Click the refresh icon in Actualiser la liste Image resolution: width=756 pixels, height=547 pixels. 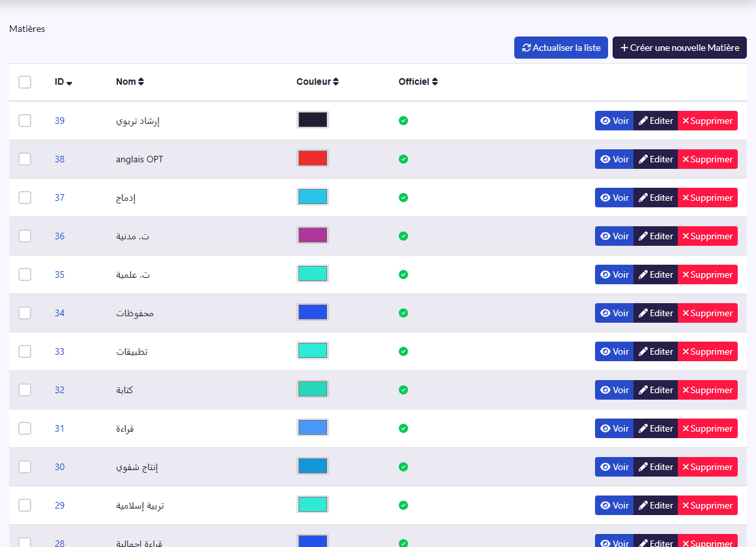pos(526,48)
